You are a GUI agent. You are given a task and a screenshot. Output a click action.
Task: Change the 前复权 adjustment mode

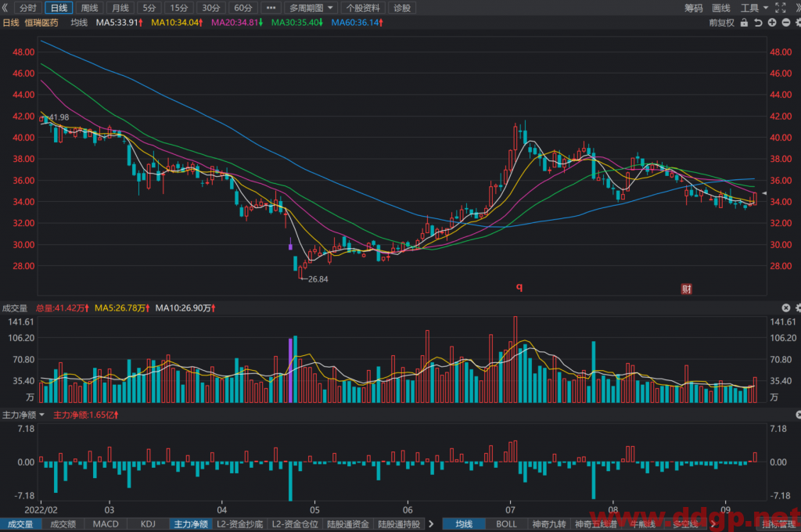coord(721,23)
